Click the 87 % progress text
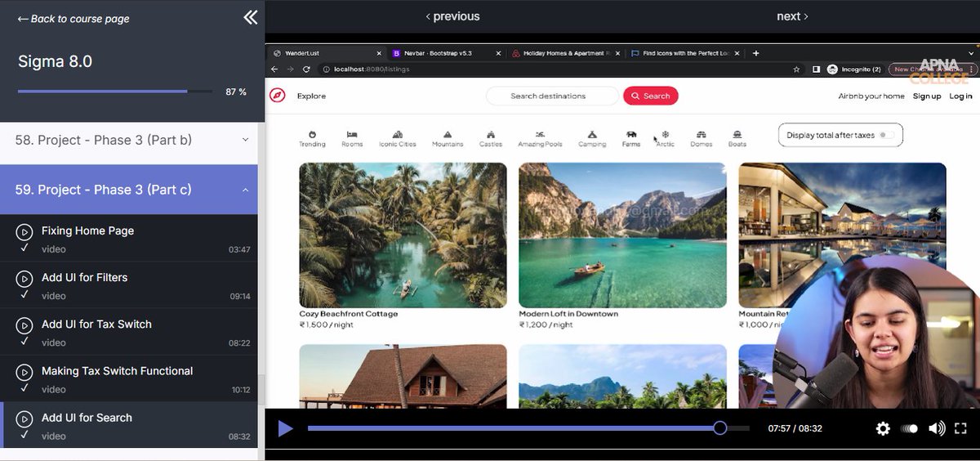This screenshot has width=980, height=461. coord(236,92)
